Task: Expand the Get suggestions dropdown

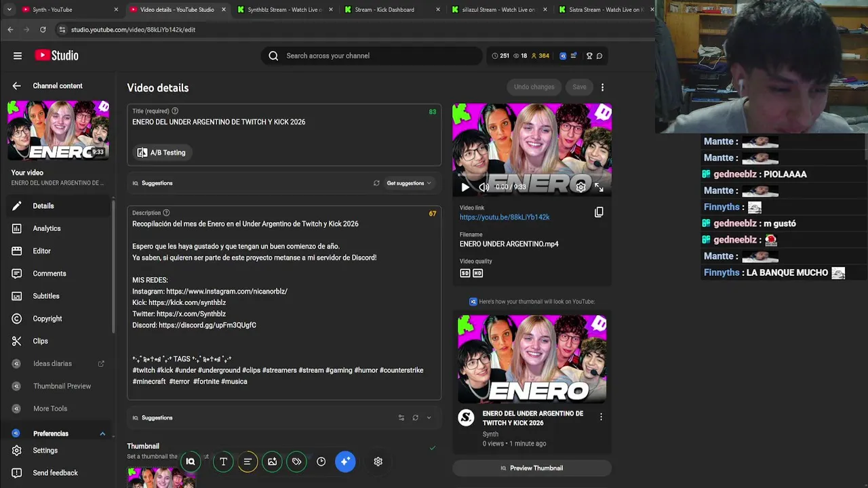Action: click(409, 183)
